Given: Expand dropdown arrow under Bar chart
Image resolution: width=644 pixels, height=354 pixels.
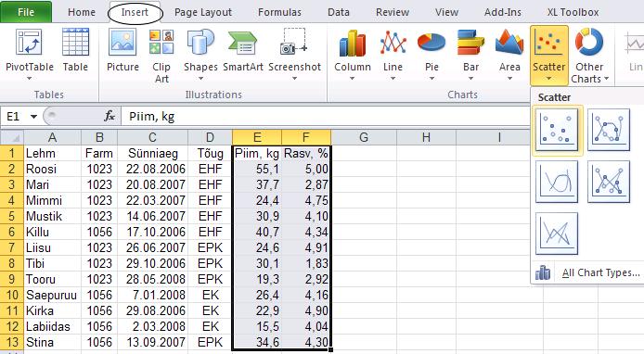Looking at the screenshot, I should coord(470,79).
